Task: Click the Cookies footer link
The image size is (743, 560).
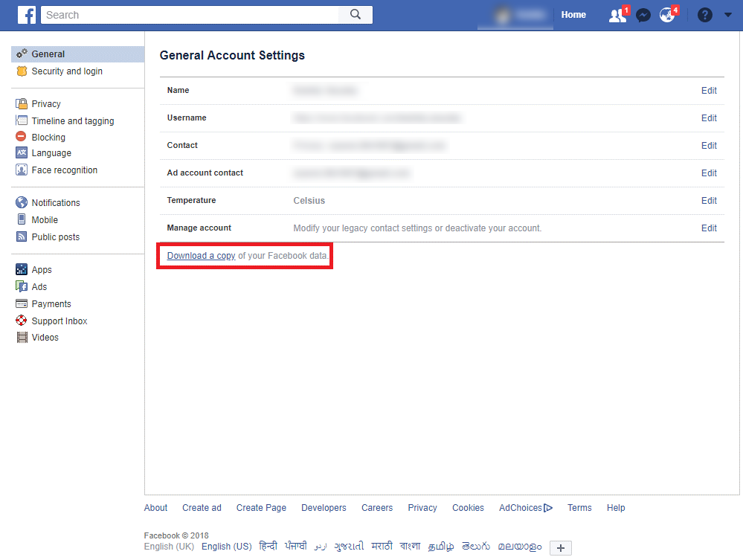Action: pyautogui.click(x=468, y=507)
